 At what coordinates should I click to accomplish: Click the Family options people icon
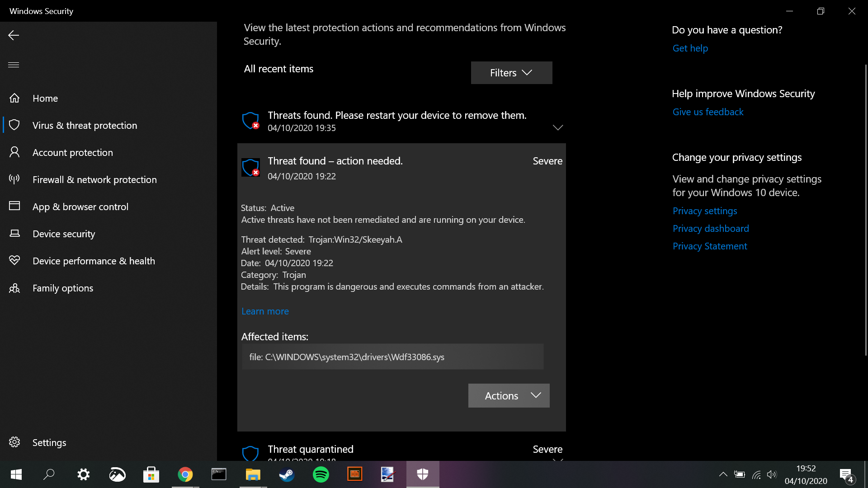[14, 288]
